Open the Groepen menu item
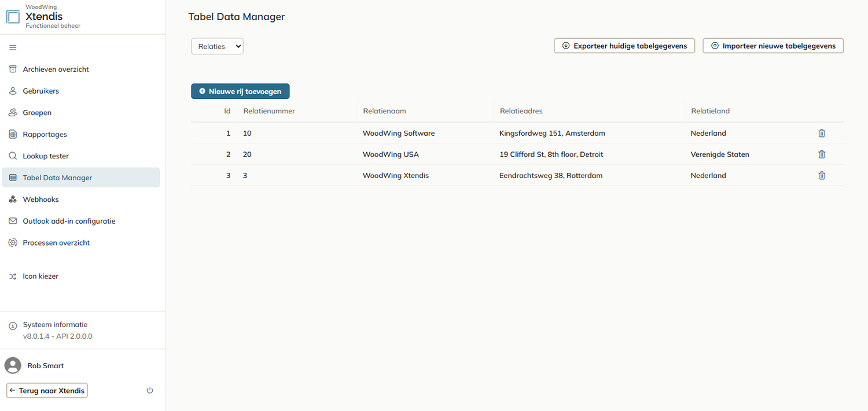Image resolution: width=868 pixels, height=411 pixels. point(81,113)
